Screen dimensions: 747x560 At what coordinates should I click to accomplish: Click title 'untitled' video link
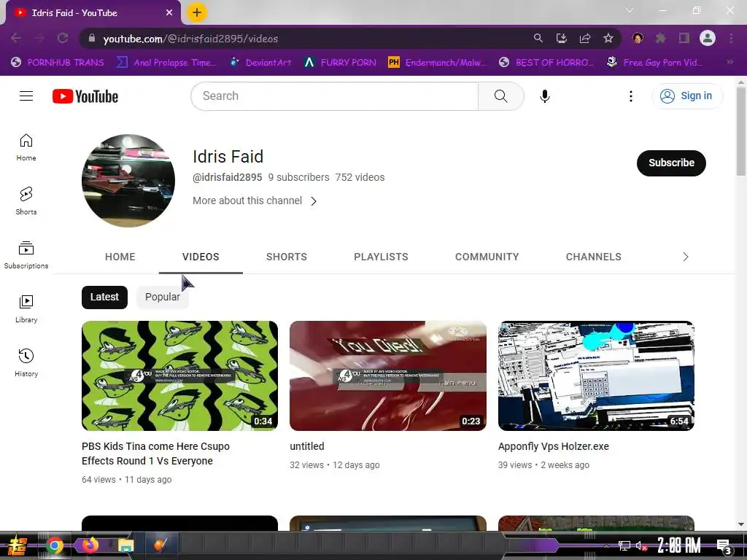307,447
